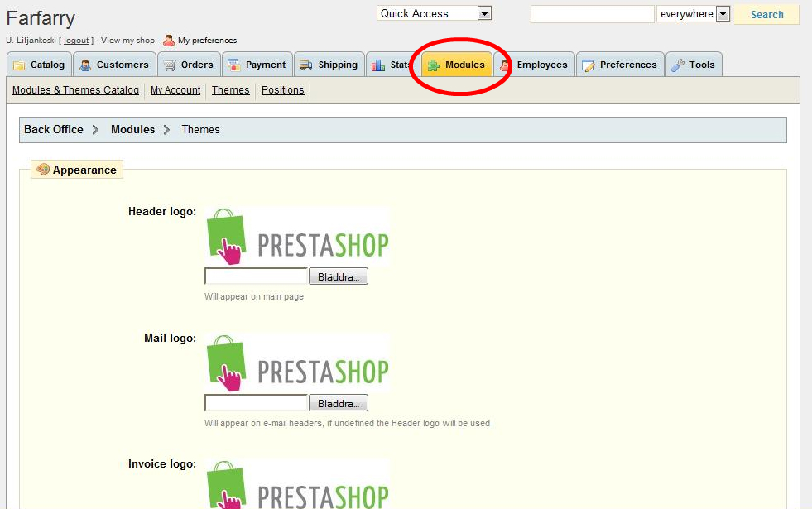Click Back Office in the breadcrumb

(53, 129)
